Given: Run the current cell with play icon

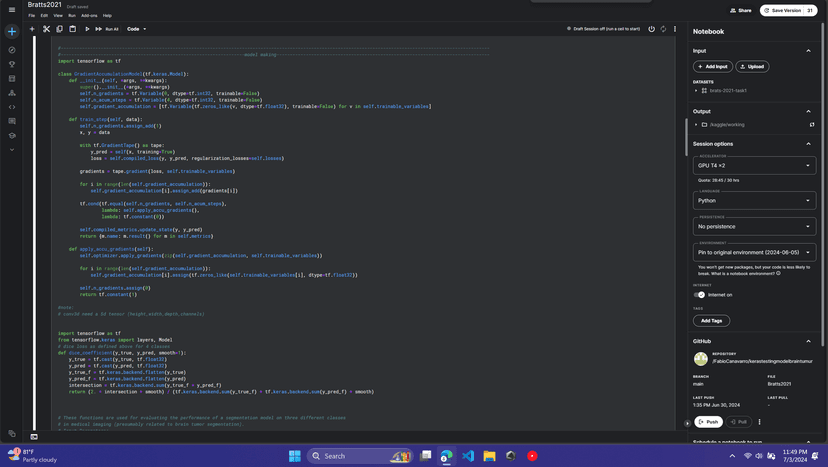Looking at the screenshot, I should [x=87, y=29].
